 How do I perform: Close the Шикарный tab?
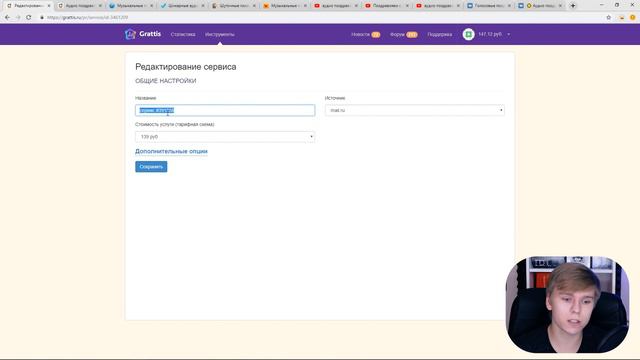coord(203,6)
